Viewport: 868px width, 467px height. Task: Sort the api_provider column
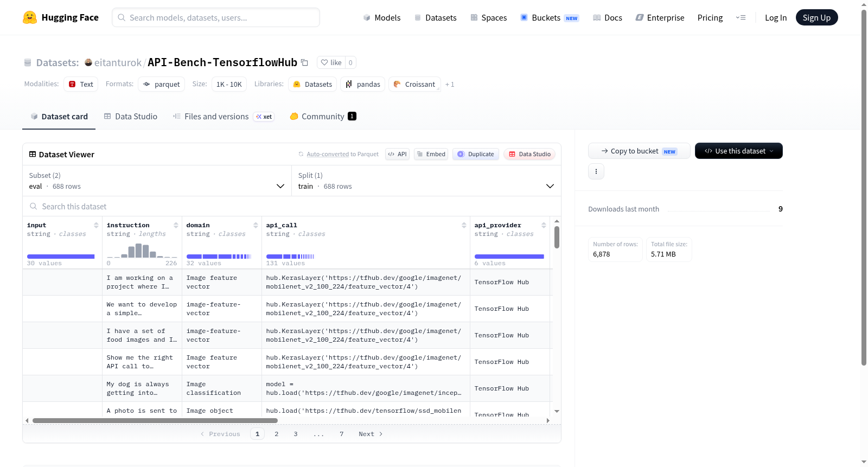[544, 225]
